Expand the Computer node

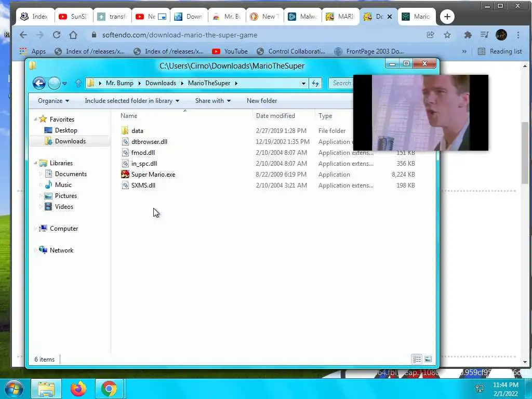pyautogui.click(x=35, y=229)
